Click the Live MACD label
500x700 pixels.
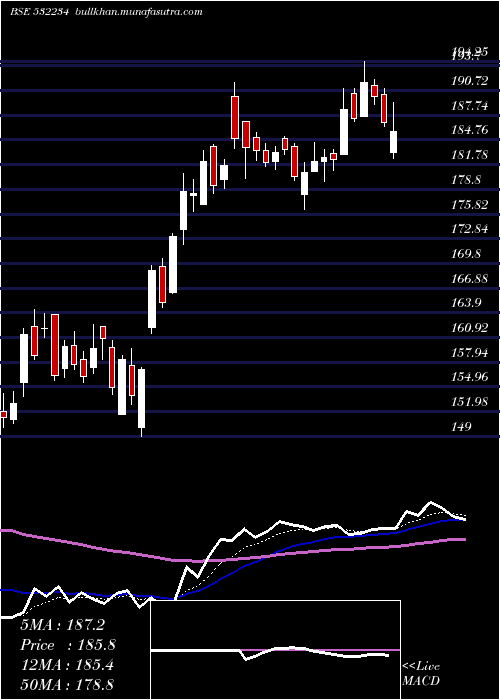(421, 673)
